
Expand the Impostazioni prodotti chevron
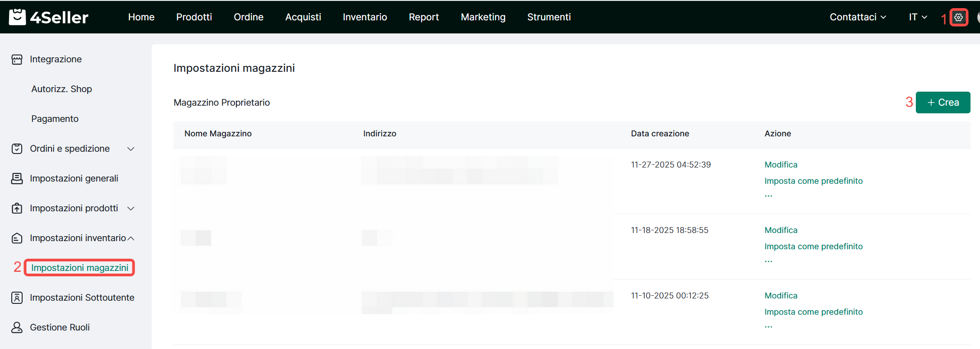pos(131,209)
